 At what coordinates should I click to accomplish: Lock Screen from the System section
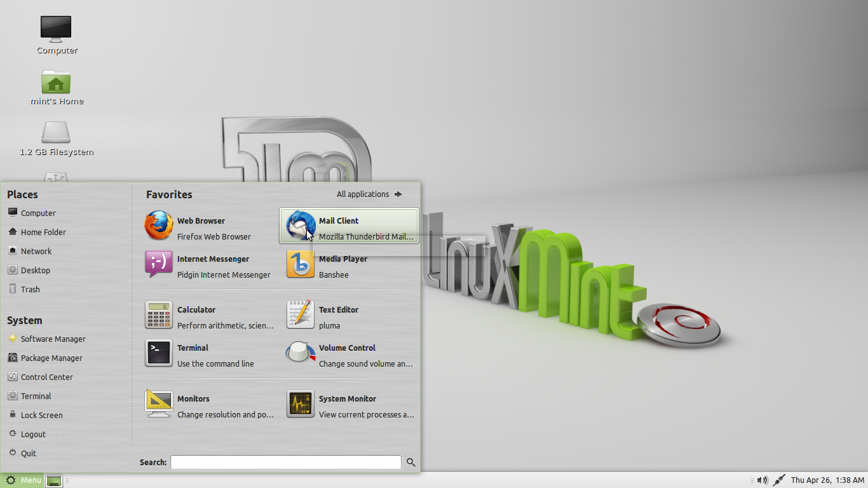(41, 415)
